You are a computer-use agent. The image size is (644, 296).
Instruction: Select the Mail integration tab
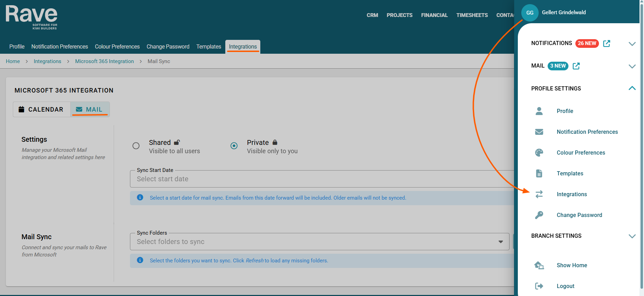90,110
